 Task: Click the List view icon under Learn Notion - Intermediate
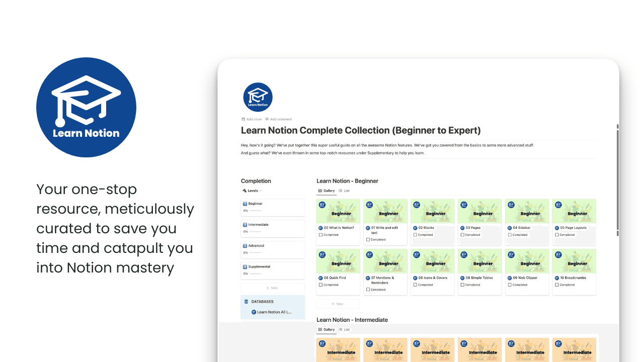pos(341,329)
